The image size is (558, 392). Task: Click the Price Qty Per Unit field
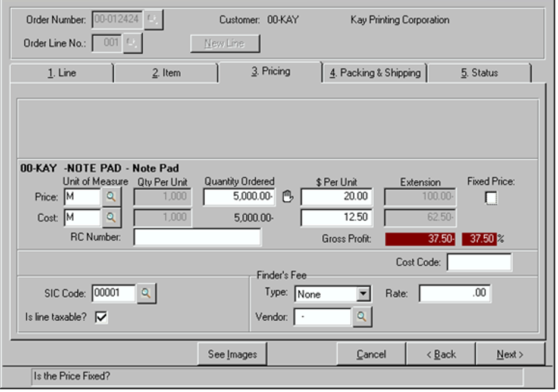(162, 197)
